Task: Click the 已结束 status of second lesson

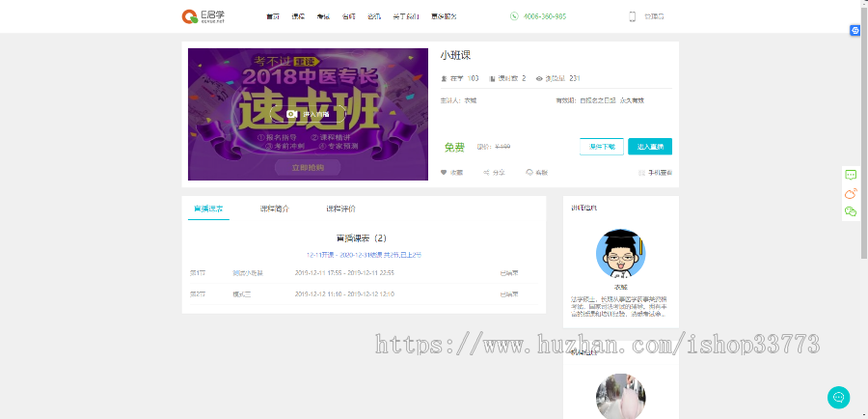Action: click(509, 294)
